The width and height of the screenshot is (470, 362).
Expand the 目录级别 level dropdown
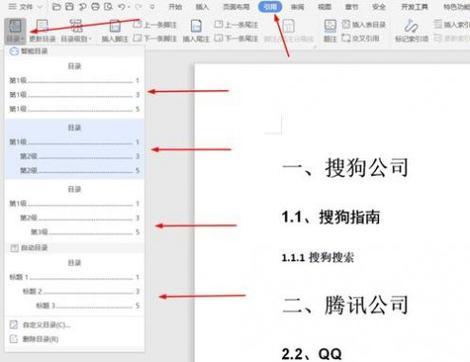[76, 31]
